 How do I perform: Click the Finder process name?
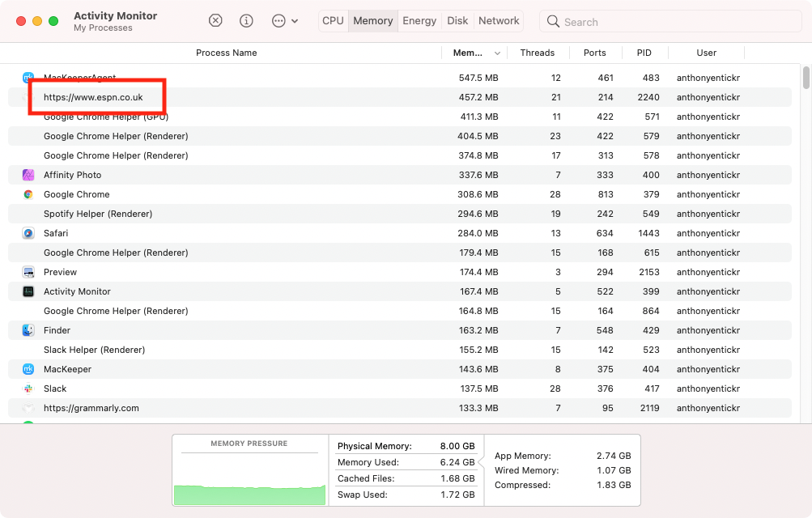click(x=57, y=330)
